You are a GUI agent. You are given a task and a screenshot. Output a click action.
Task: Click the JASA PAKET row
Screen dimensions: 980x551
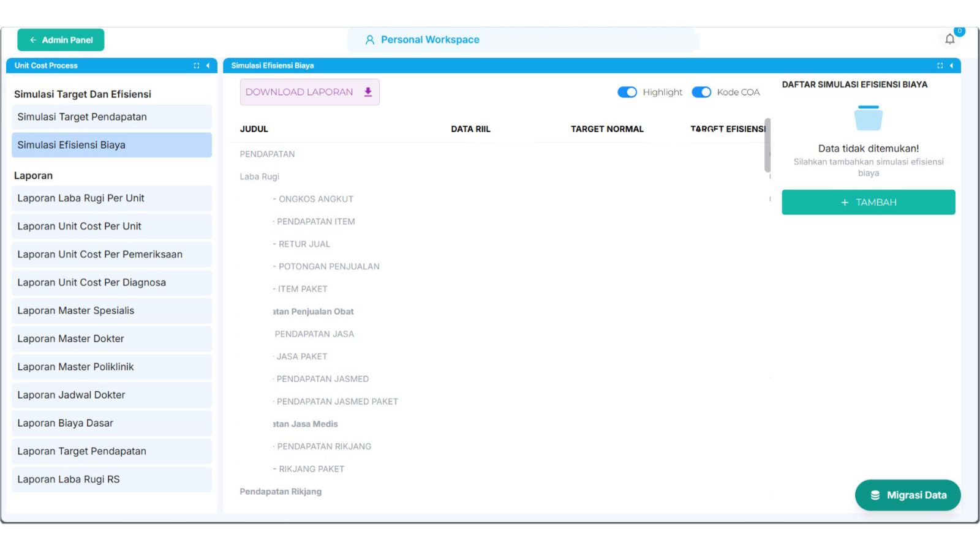(x=499, y=356)
